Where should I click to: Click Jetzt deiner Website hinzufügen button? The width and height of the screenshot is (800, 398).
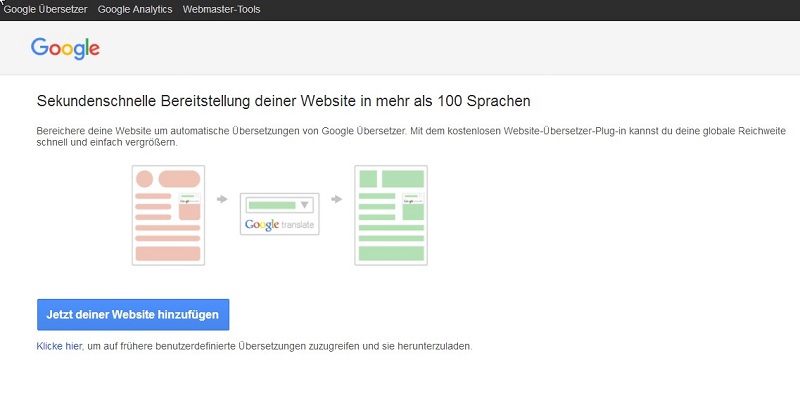[133, 314]
